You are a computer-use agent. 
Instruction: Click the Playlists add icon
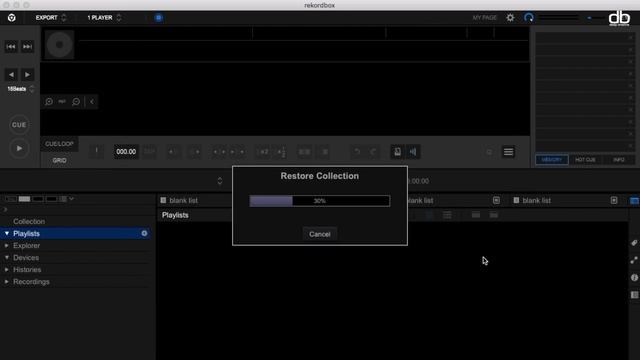tap(144, 233)
